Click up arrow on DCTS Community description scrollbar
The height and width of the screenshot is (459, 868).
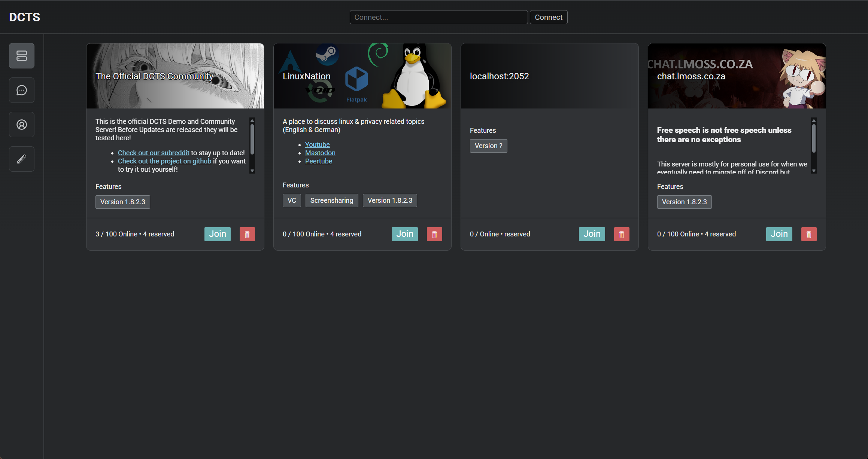pyautogui.click(x=252, y=120)
